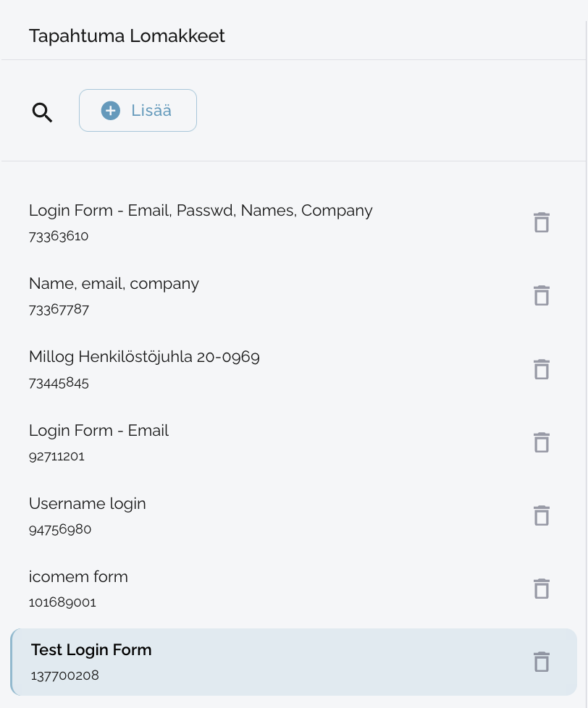The image size is (588, 708).
Task: Open Login Form - Email, Passwd, Names, Company
Action: [201, 211]
